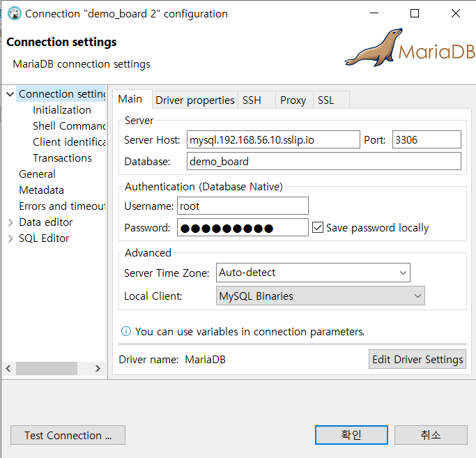Image resolution: width=476 pixels, height=458 pixels.
Task: Click variables in connection parameters hint
Action: pos(249,332)
